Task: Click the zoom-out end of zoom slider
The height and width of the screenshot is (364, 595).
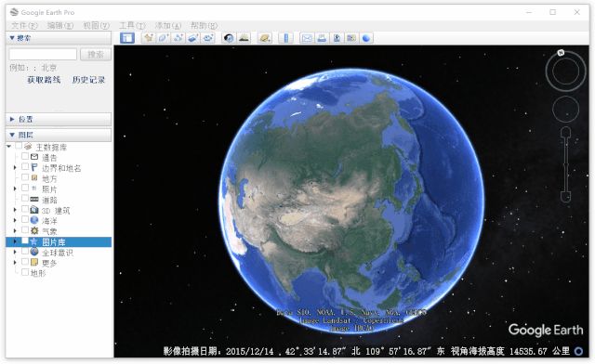Action: point(565,197)
